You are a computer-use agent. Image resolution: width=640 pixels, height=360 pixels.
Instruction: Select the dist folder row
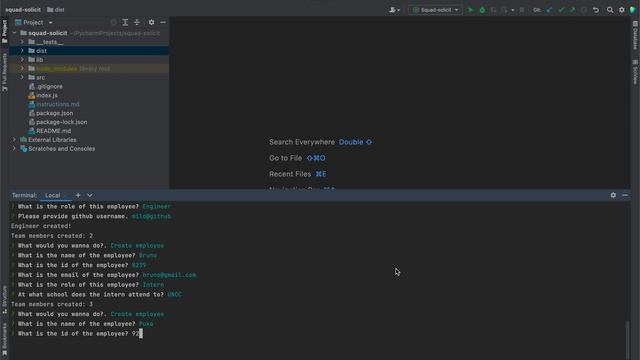coord(89,51)
